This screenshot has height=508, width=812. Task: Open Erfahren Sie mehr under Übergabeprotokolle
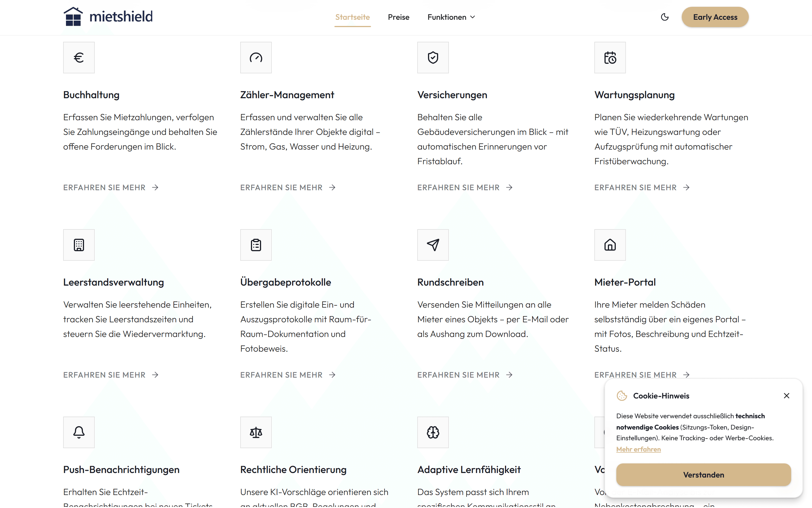tap(288, 375)
